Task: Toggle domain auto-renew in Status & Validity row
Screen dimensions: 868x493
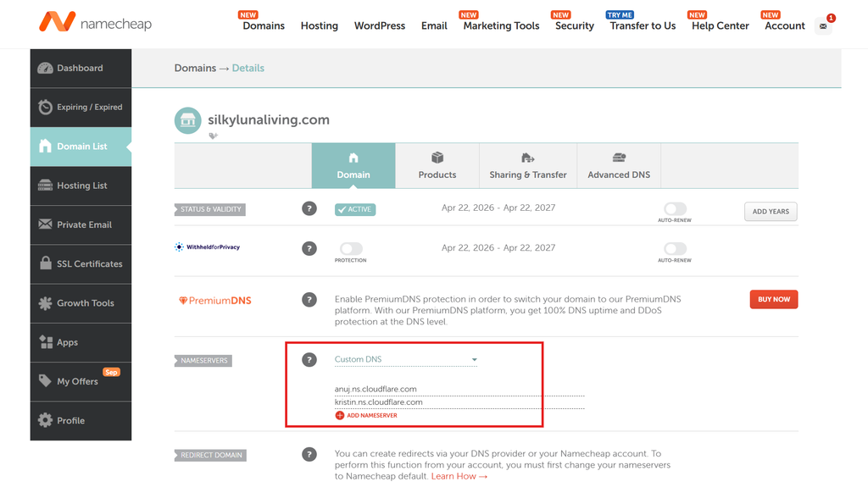Action: click(x=675, y=208)
